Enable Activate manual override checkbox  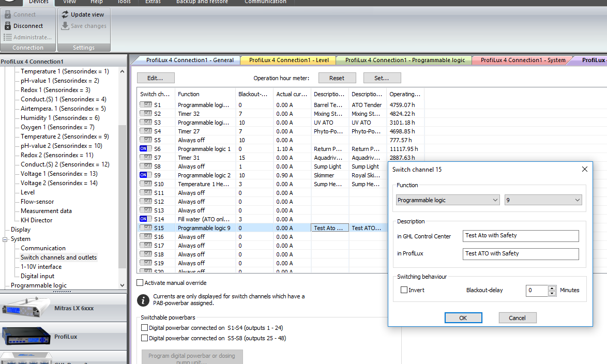point(140,283)
